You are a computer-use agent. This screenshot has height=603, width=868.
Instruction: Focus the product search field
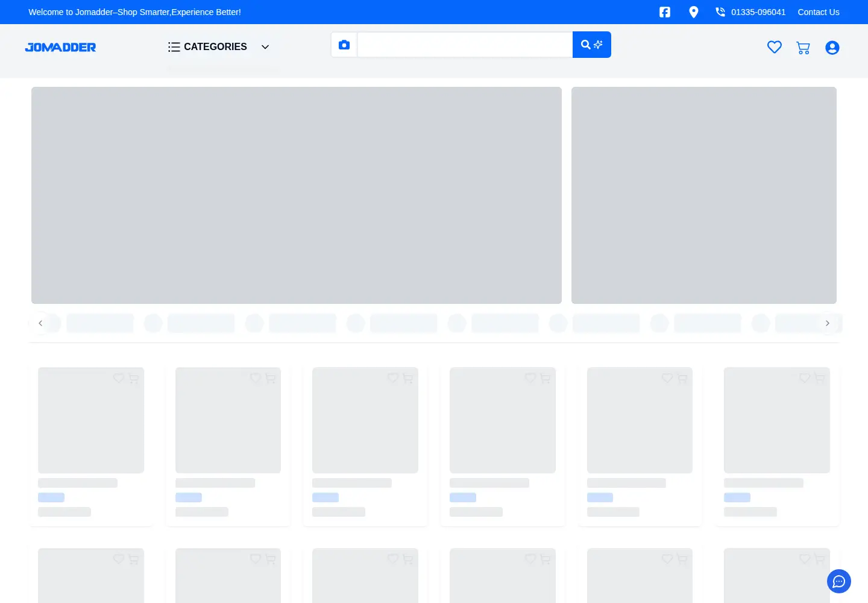click(465, 45)
